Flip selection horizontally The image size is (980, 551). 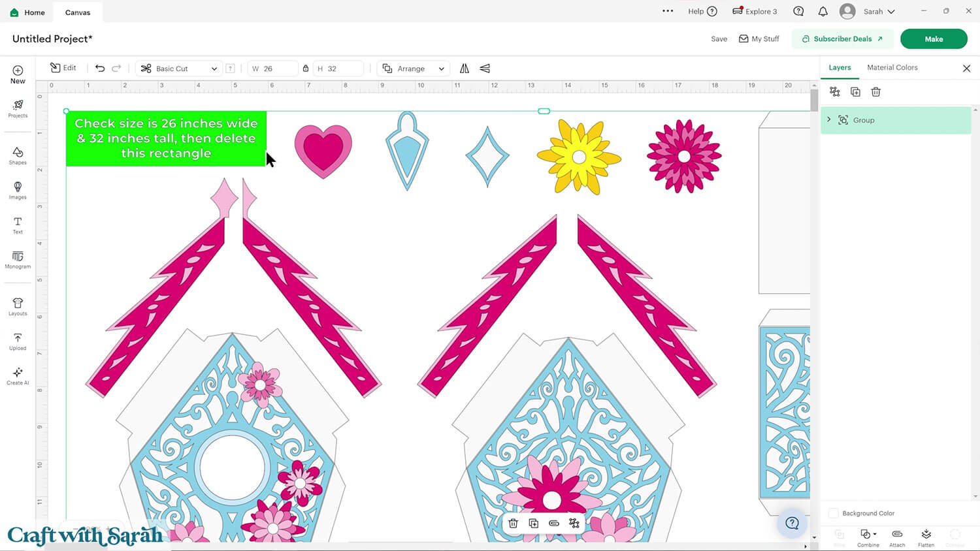pyautogui.click(x=465, y=68)
